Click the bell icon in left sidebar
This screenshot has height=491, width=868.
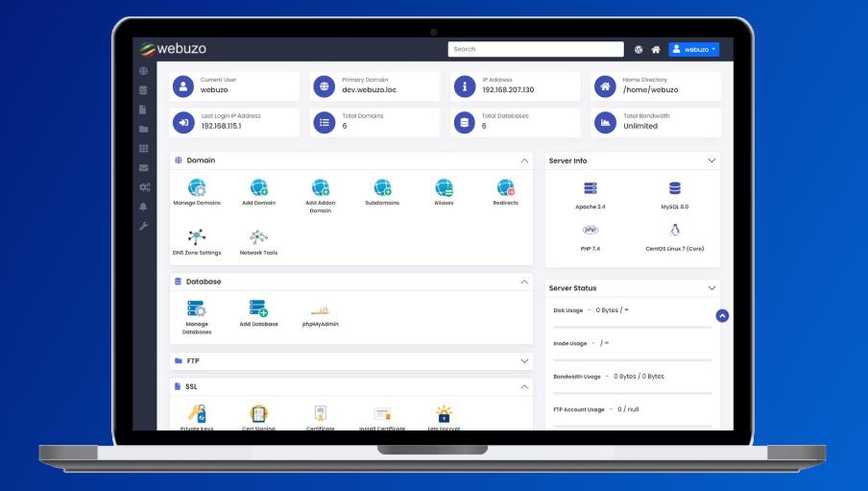tap(143, 207)
